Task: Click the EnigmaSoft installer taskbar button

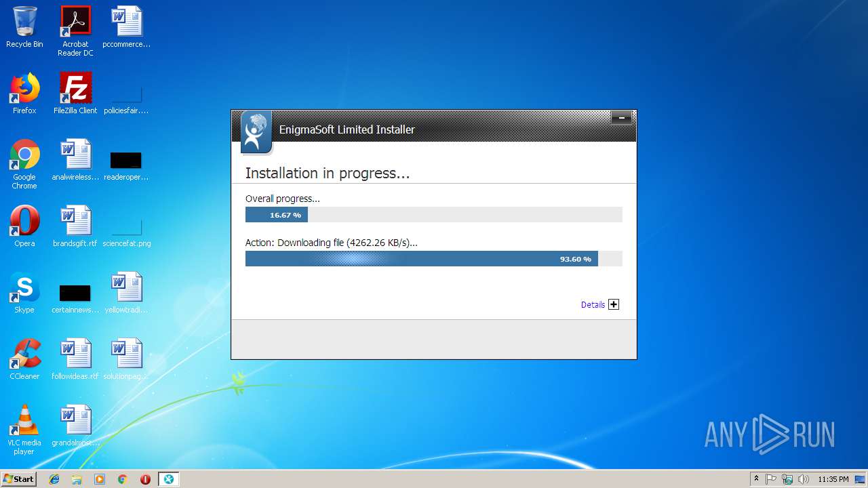Action: pyautogui.click(x=168, y=479)
